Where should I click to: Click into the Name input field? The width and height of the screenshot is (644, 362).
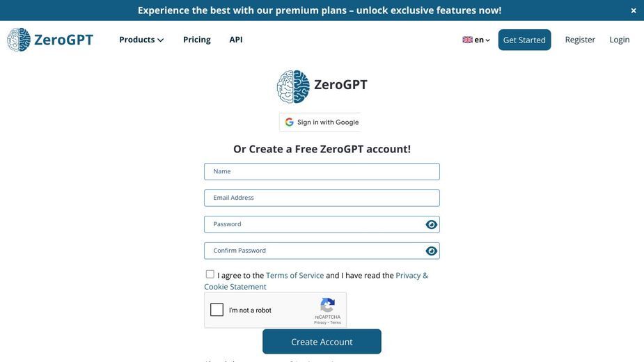[322, 172]
